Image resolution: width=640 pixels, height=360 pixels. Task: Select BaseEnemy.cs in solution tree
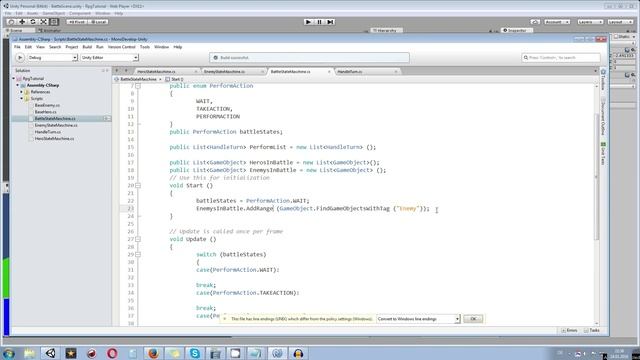[47, 105]
